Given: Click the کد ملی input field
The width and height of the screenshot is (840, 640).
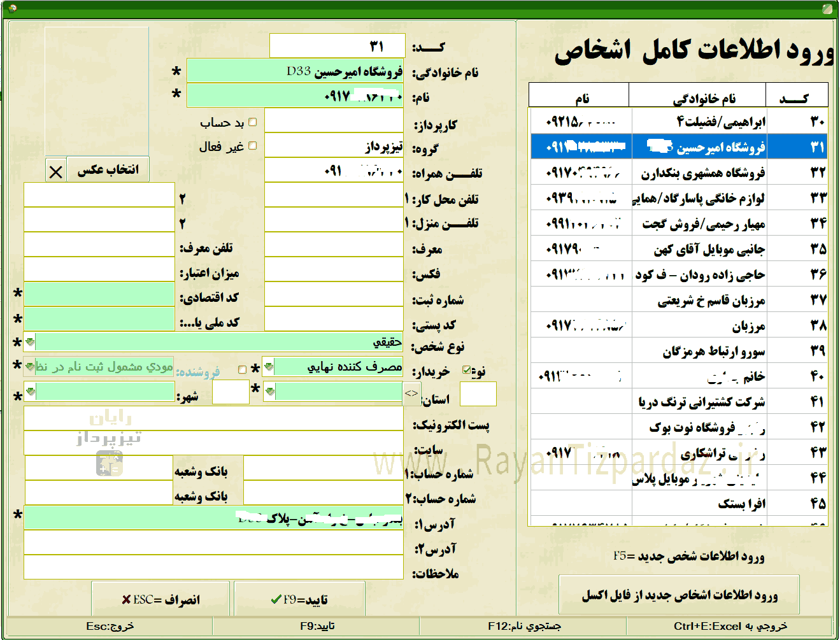Looking at the screenshot, I should 99,320.
